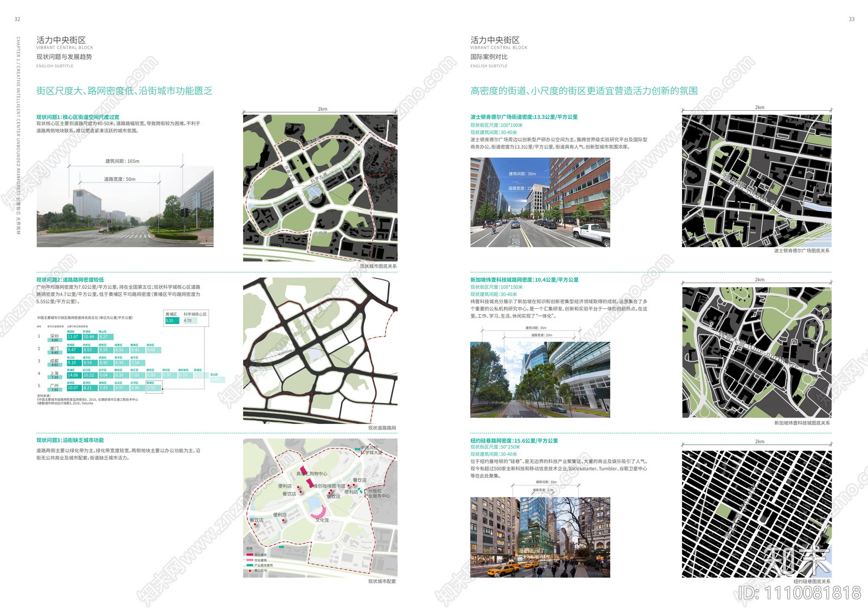Click the headline 街区尺度大、路网密度低、沿街城市功能匮乏
Image resolution: width=868 pixels, height=614 pixels.
click(x=124, y=91)
